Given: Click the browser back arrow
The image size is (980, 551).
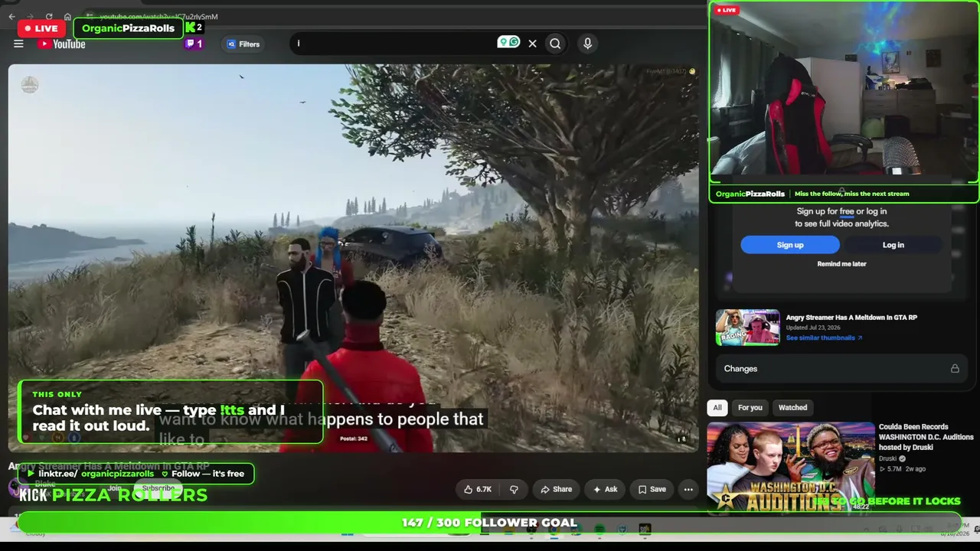Looking at the screenshot, I should [x=11, y=16].
